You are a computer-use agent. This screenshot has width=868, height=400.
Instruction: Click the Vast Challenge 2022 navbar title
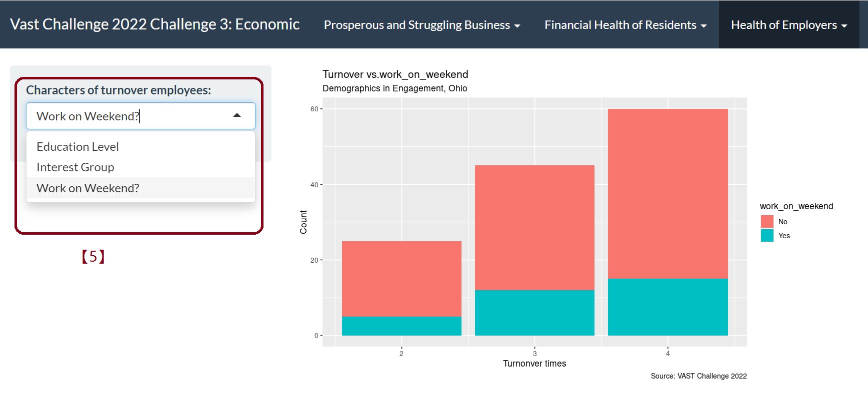coord(154,24)
